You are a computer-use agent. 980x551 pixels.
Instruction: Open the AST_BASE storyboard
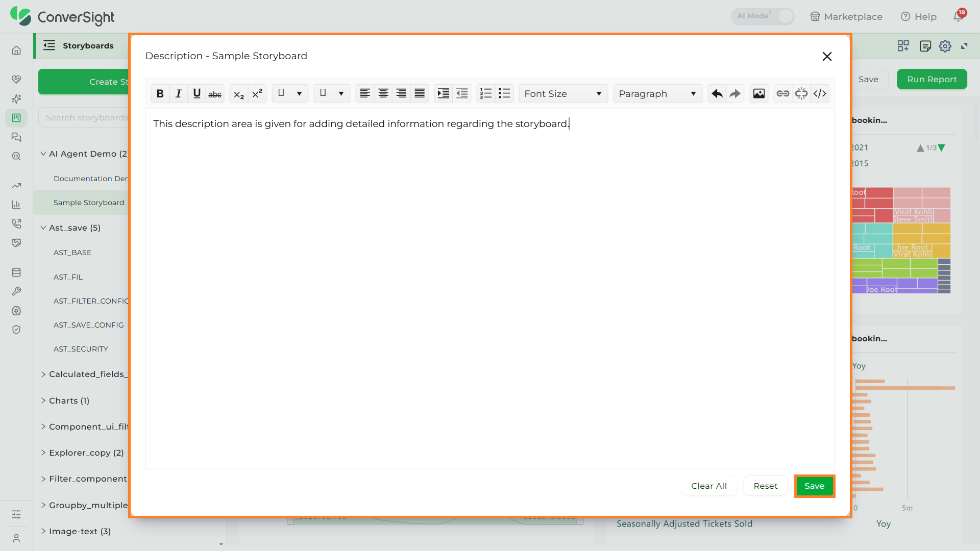(x=72, y=253)
